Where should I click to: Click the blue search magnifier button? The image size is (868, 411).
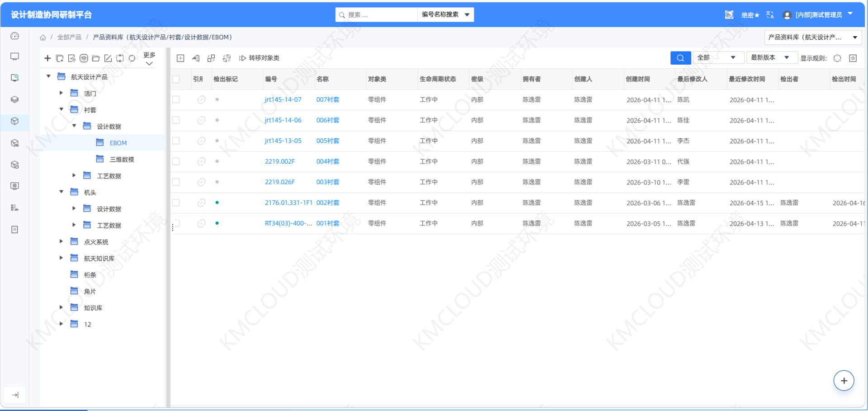tap(680, 58)
